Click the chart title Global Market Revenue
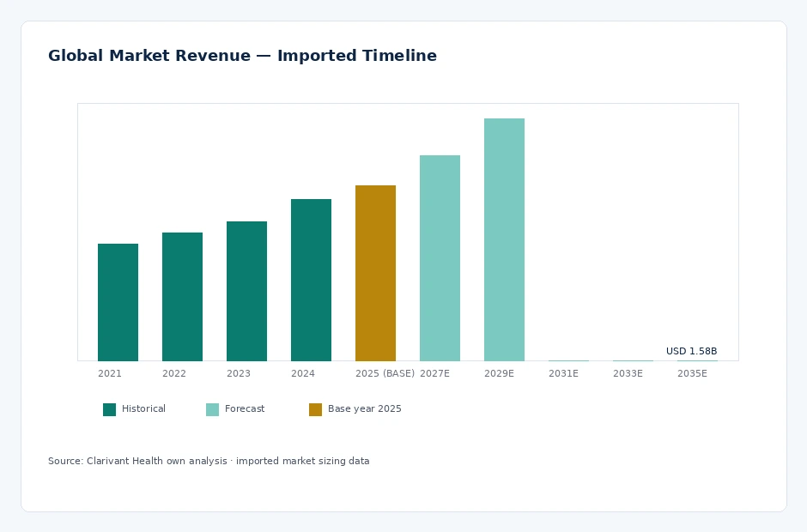Image resolution: width=807 pixels, height=532 pixels. click(242, 56)
